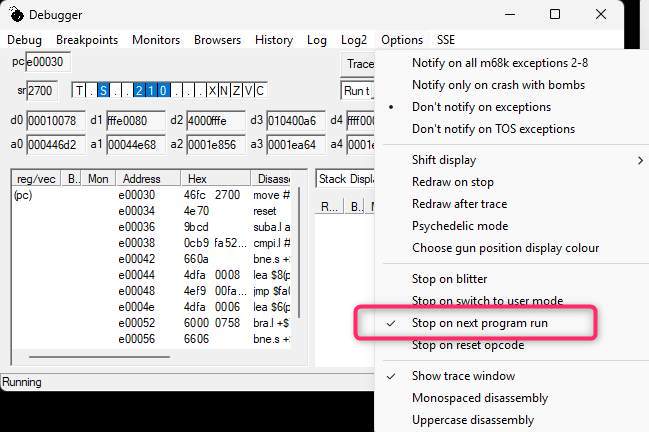The height and width of the screenshot is (432, 649).
Task: Choose Psychedelic mode from Options menu
Action: click(459, 226)
